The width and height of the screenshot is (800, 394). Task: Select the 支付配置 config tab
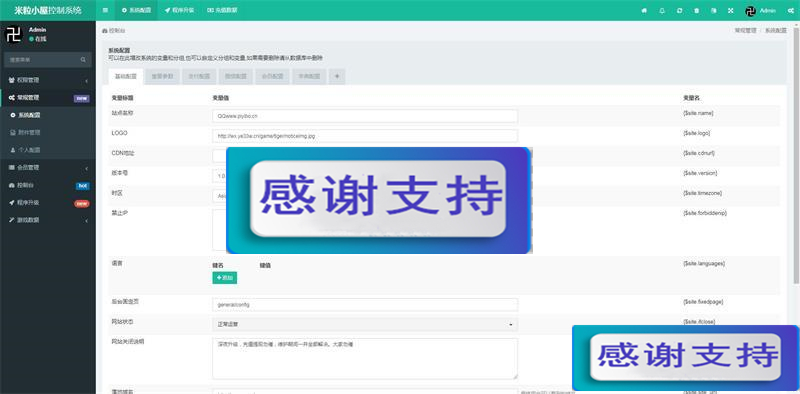click(x=199, y=77)
